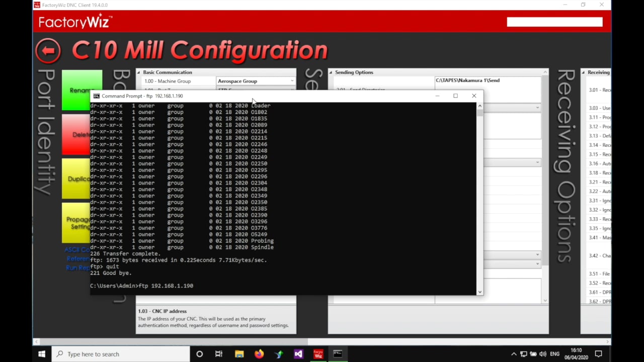Viewport: 644px width, 362px height.
Task: Click the 3.03 receiving option row
Action: tap(599, 108)
